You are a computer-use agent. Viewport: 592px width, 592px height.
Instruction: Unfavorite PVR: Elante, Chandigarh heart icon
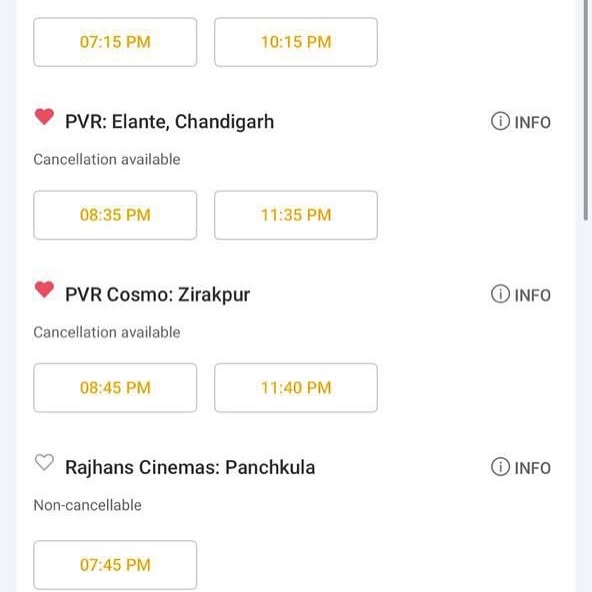[x=44, y=117]
